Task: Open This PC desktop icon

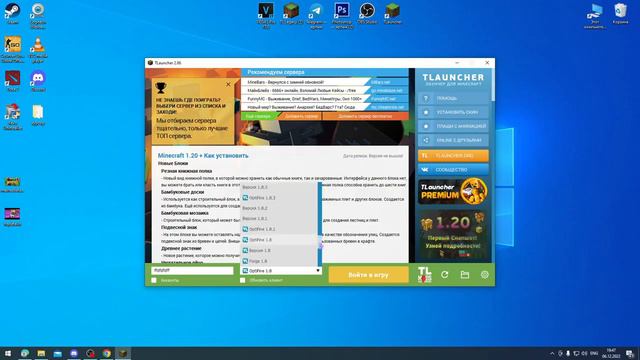Action: pyautogui.click(x=595, y=16)
